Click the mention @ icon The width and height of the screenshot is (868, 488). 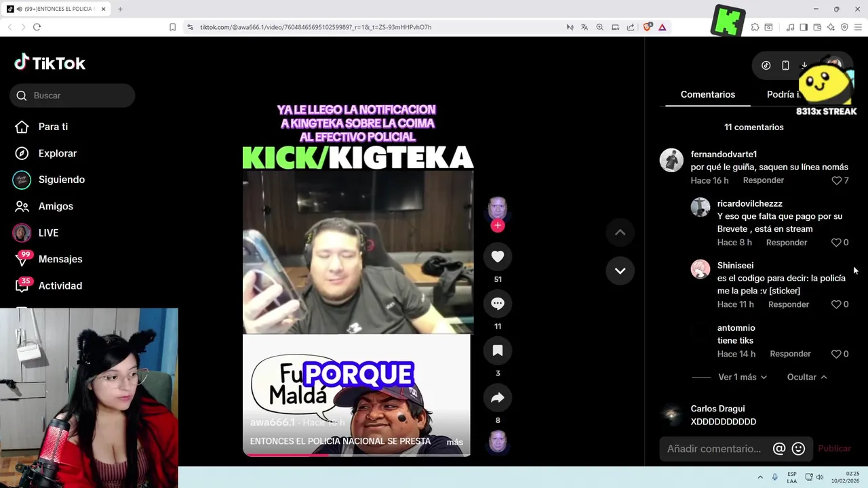click(x=779, y=449)
